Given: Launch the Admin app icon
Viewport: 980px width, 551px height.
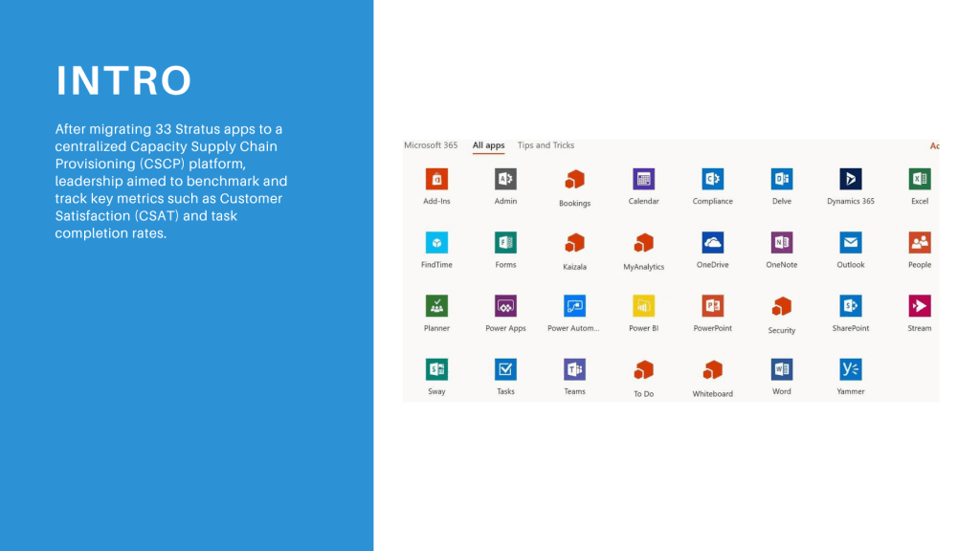Looking at the screenshot, I should pos(505,180).
